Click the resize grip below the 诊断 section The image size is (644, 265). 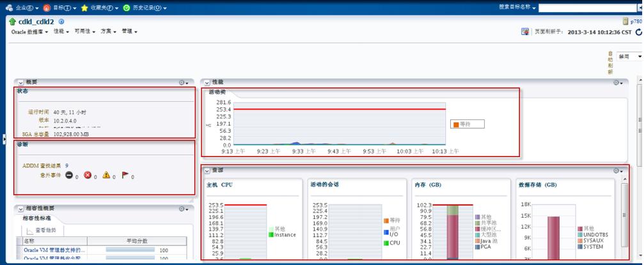(191, 201)
